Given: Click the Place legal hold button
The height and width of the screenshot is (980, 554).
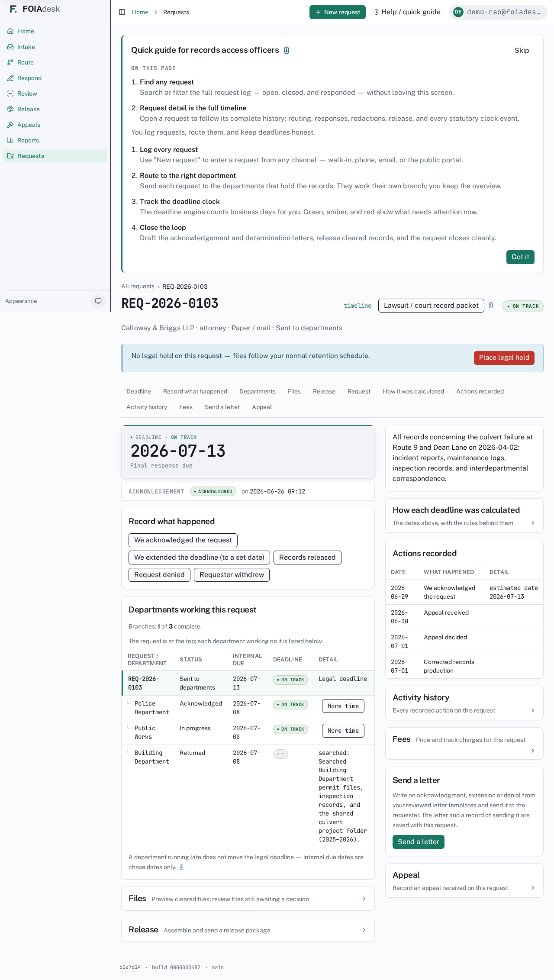Looking at the screenshot, I should [x=504, y=358].
